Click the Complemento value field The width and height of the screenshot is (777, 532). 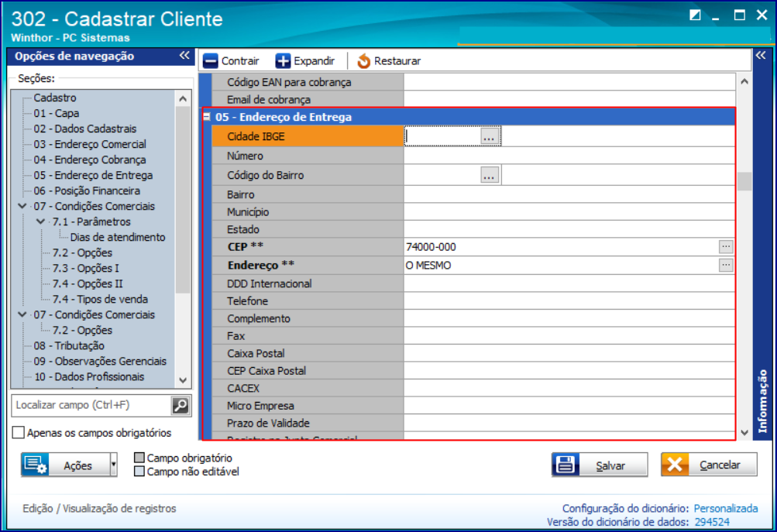click(569, 318)
